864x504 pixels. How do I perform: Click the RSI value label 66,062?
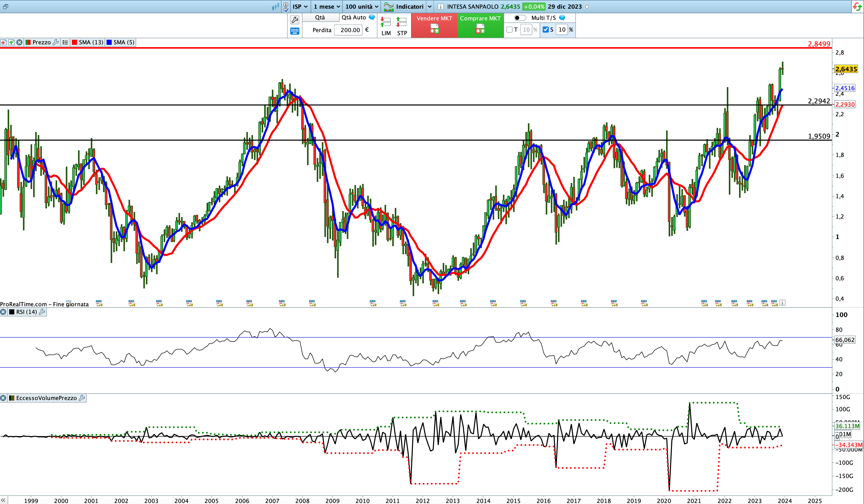pyautogui.click(x=845, y=340)
